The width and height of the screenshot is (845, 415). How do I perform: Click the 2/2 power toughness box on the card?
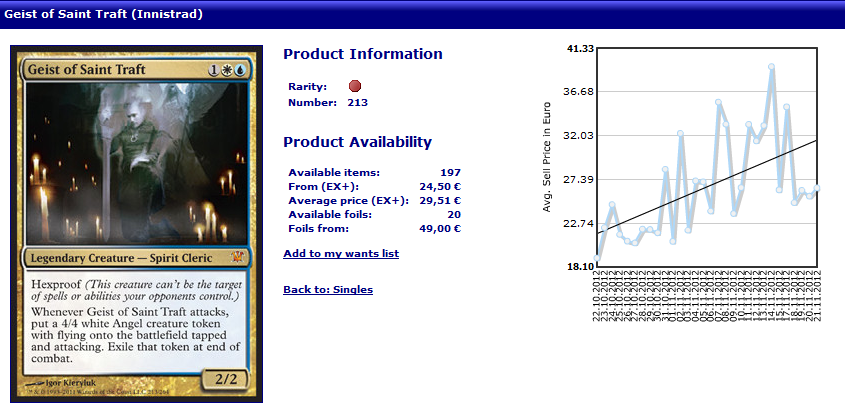click(226, 378)
